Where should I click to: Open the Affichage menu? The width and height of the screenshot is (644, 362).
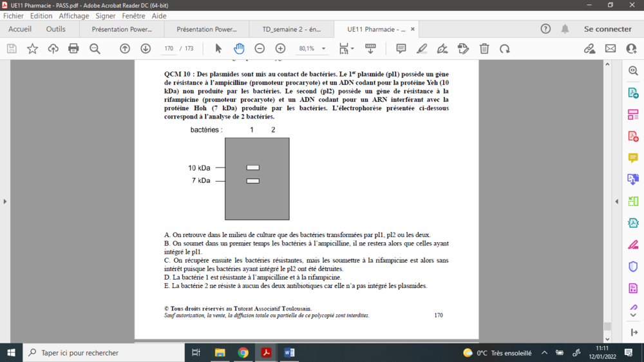point(74,15)
